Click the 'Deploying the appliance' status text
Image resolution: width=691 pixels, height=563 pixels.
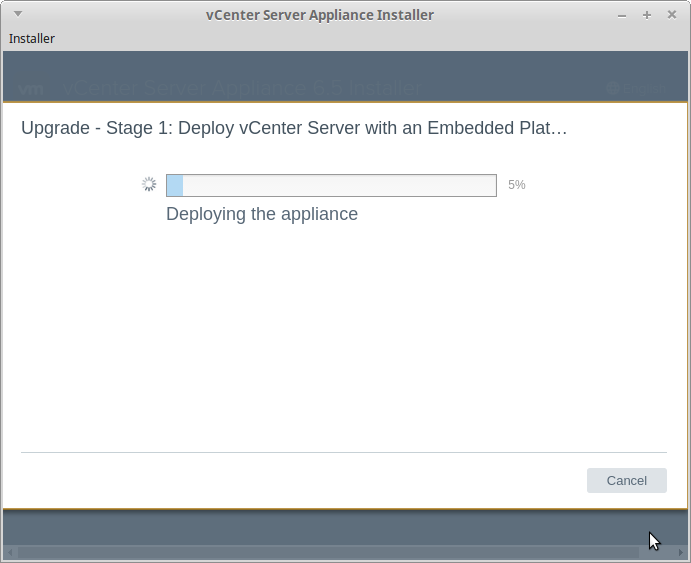click(262, 214)
